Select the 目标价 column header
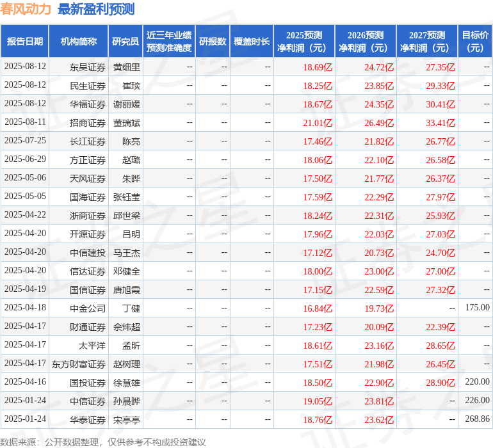493x448 pixels. [475, 41]
